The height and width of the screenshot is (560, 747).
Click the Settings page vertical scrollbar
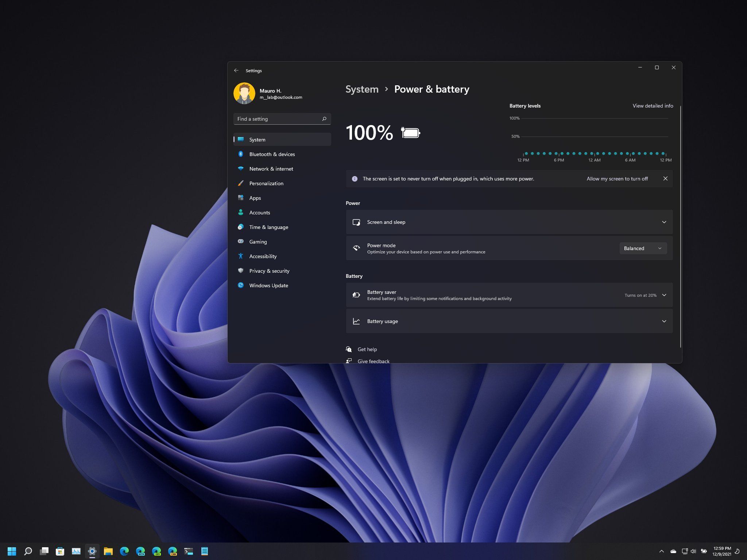(x=681, y=226)
